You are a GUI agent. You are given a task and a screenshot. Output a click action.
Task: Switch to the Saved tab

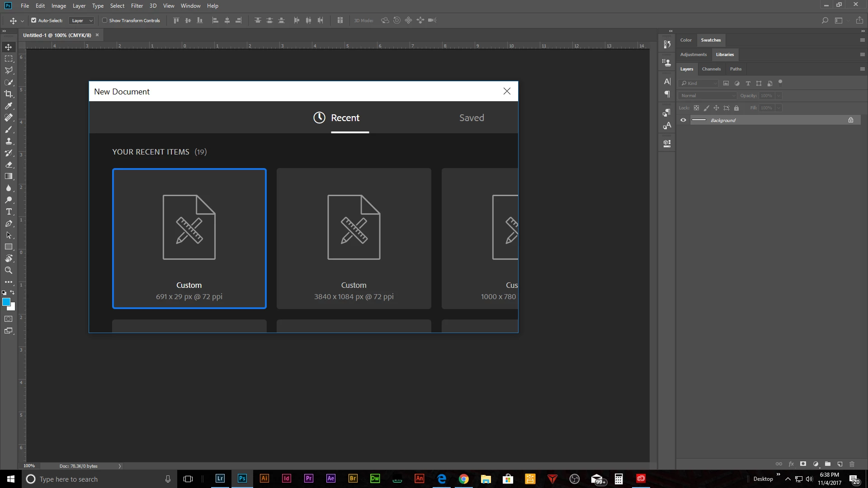472,118
